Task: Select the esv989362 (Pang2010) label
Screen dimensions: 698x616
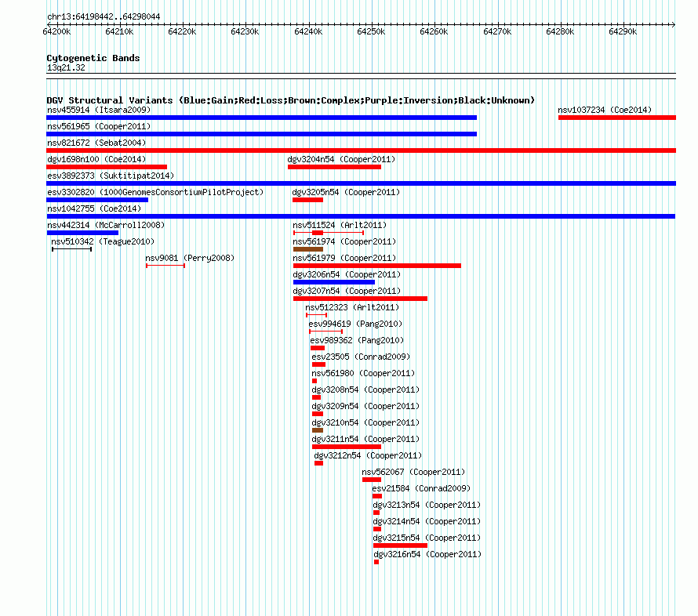Action: pyautogui.click(x=357, y=340)
